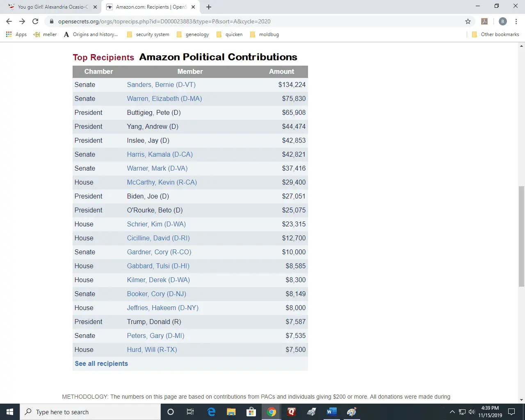
Task: Open the browser profile avatar B
Action: tap(502, 21)
